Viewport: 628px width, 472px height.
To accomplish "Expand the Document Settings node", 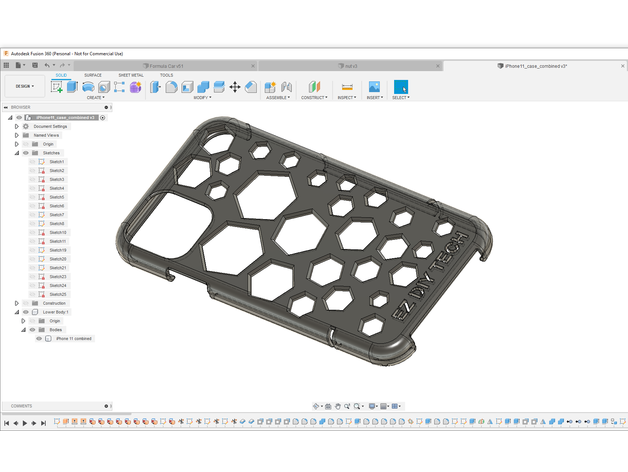I will pos(17,127).
